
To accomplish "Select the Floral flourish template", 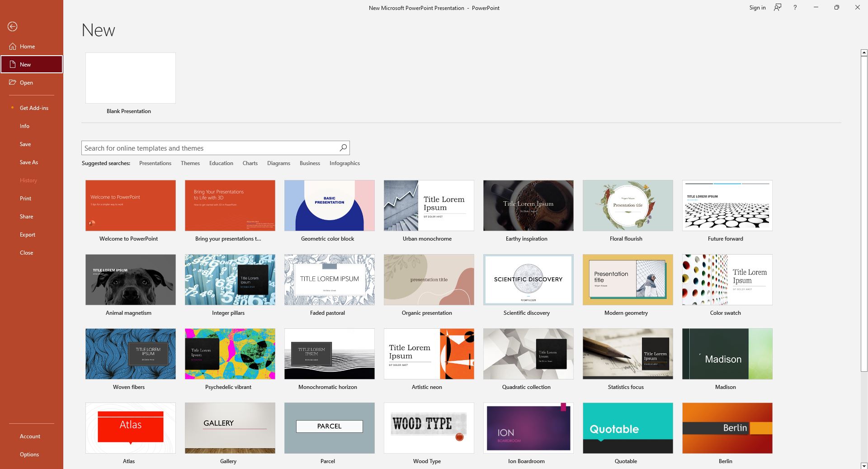I will 628,205.
